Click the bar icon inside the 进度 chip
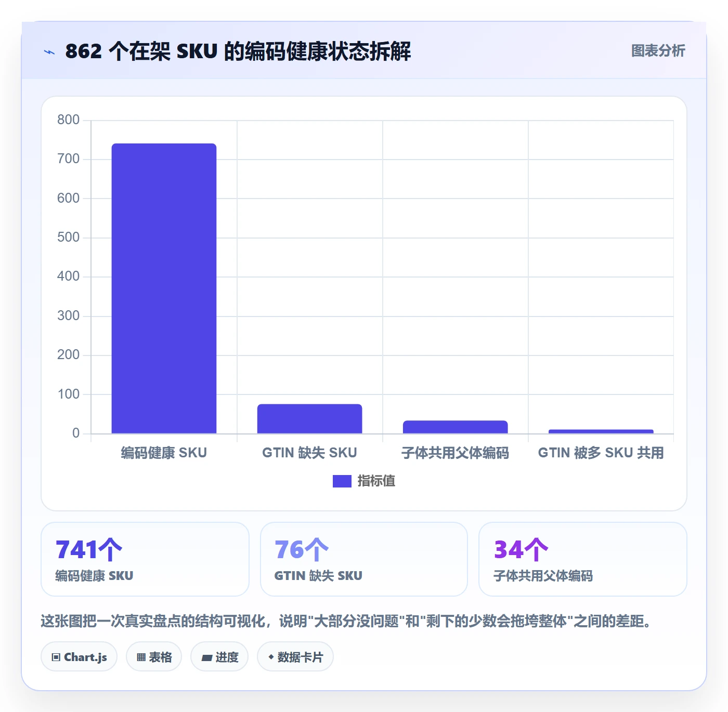Viewport: 728px width, 712px height. click(207, 658)
